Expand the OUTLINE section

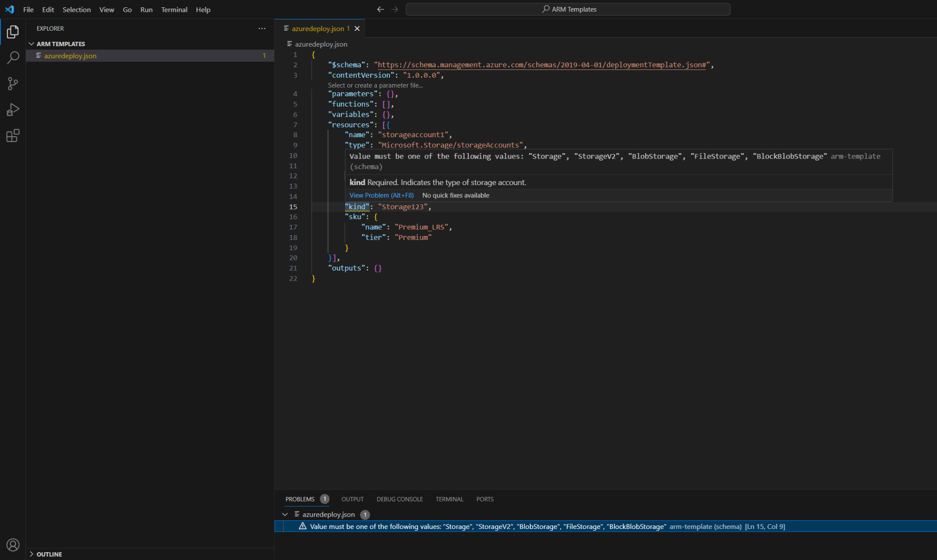point(31,554)
